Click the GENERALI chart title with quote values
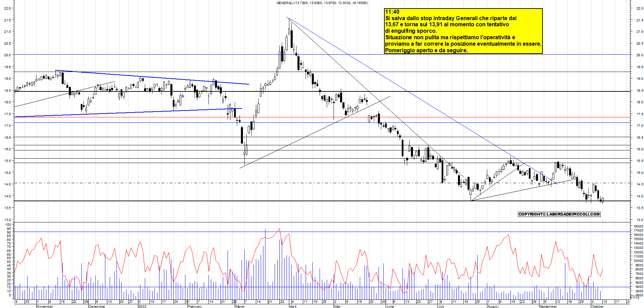 point(322,3)
